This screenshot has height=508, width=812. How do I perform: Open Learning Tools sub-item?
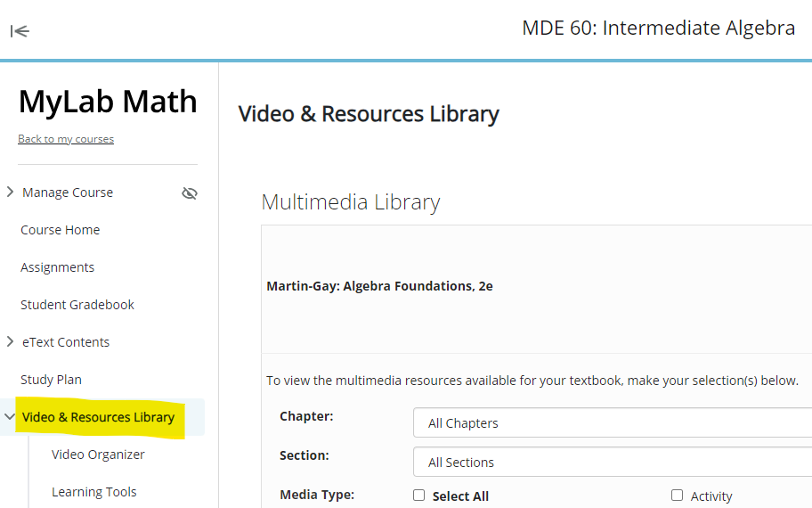[94, 492]
